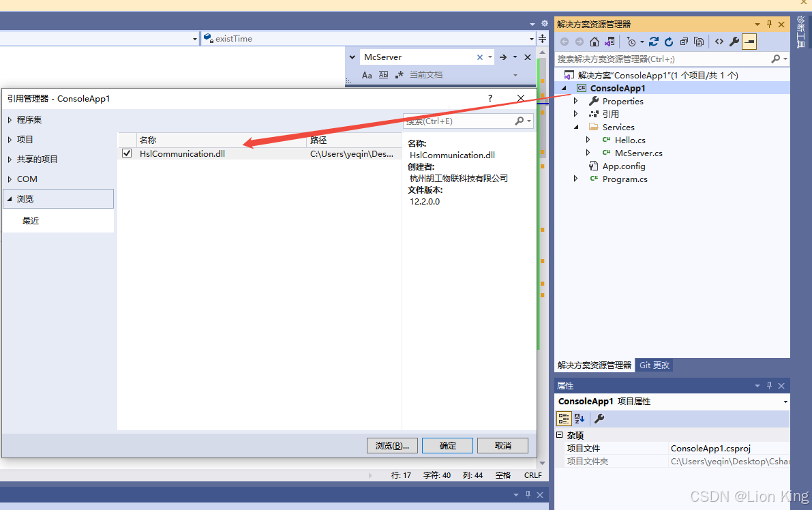Sort properties alphabetically icon

click(580, 419)
